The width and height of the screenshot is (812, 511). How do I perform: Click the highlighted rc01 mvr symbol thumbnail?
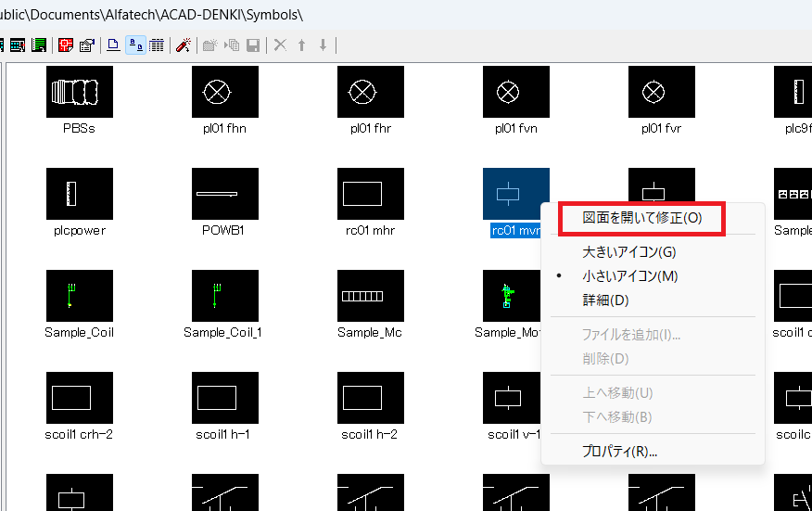pos(515,194)
